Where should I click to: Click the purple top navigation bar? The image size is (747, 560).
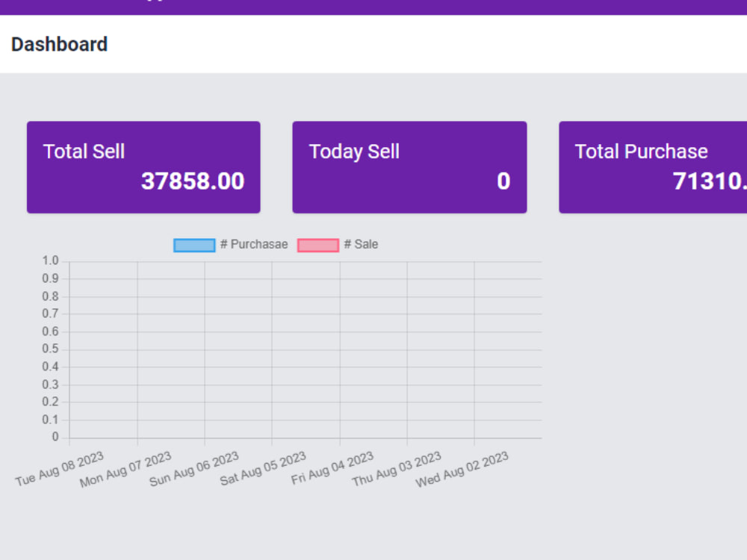pyautogui.click(x=373, y=7)
